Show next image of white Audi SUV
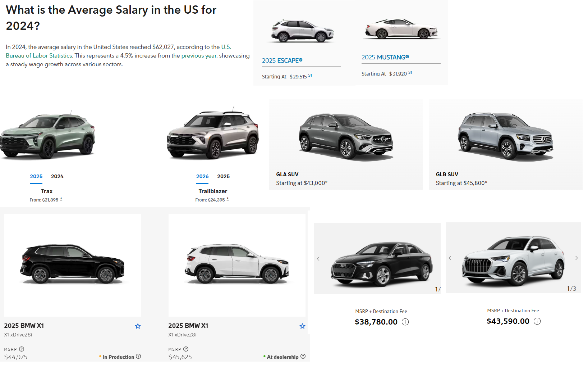 (576, 258)
